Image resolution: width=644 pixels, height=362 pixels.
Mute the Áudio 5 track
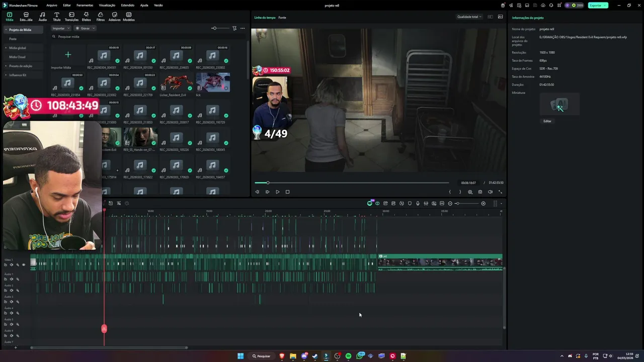click(12, 324)
